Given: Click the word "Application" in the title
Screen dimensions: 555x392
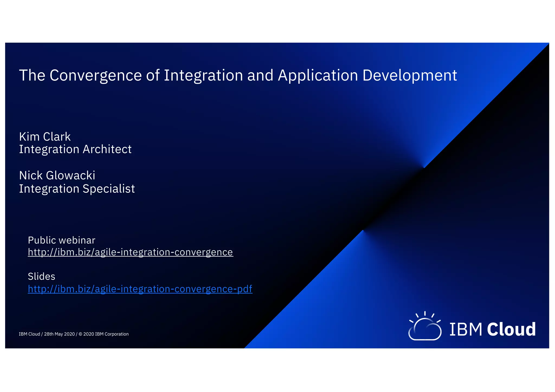Looking at the screenshot, I should click(318, 75).
